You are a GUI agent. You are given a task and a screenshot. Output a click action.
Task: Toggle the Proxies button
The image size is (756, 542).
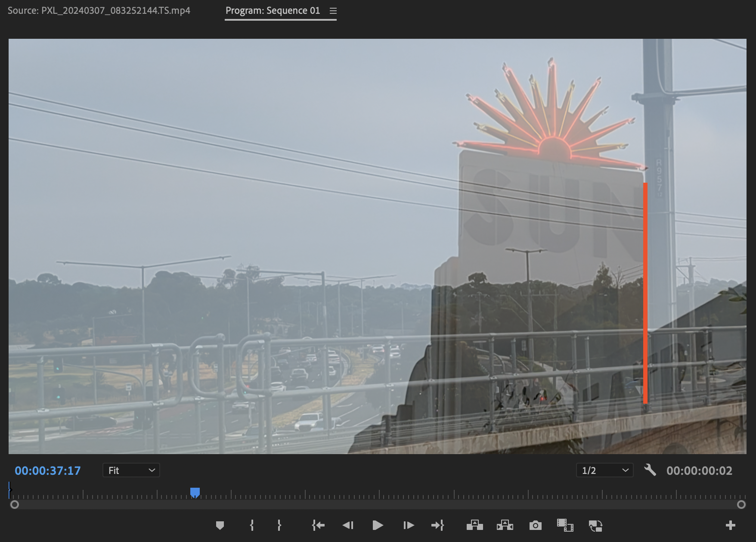tap(595, 526)
